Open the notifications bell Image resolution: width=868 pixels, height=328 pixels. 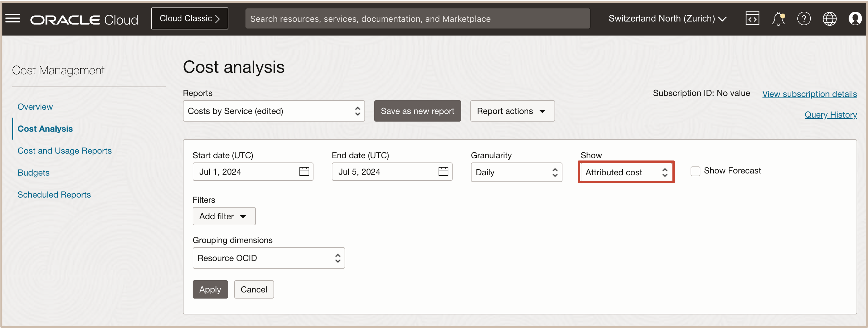coord(778,19)
